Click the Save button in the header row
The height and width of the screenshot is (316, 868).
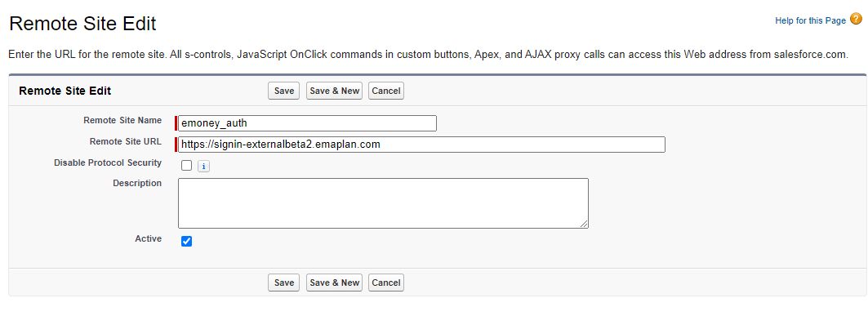point(284,91)
